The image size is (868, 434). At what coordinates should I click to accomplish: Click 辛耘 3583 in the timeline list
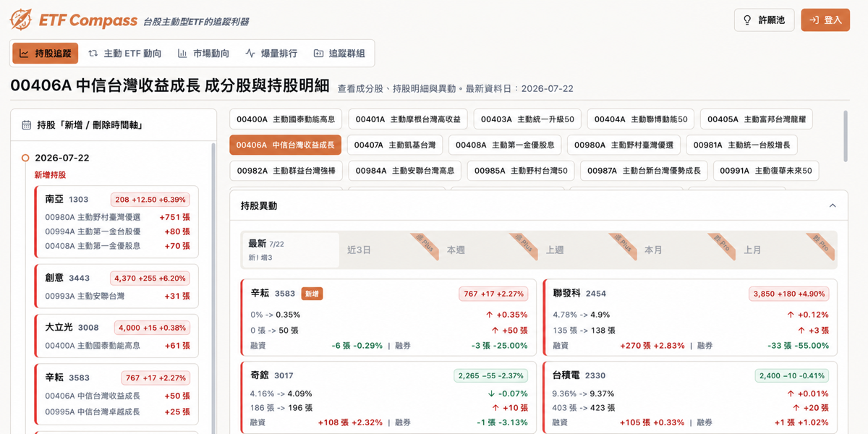(116, 394)
